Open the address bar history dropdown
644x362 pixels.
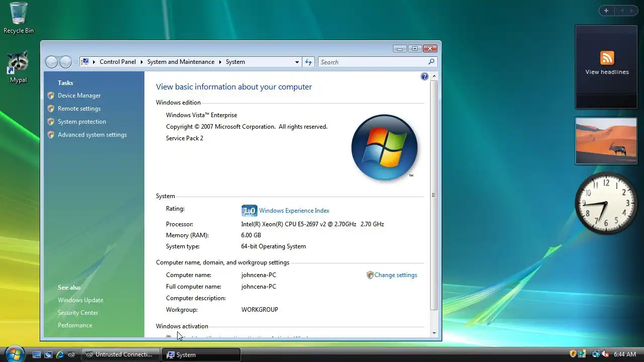[297, 62]
